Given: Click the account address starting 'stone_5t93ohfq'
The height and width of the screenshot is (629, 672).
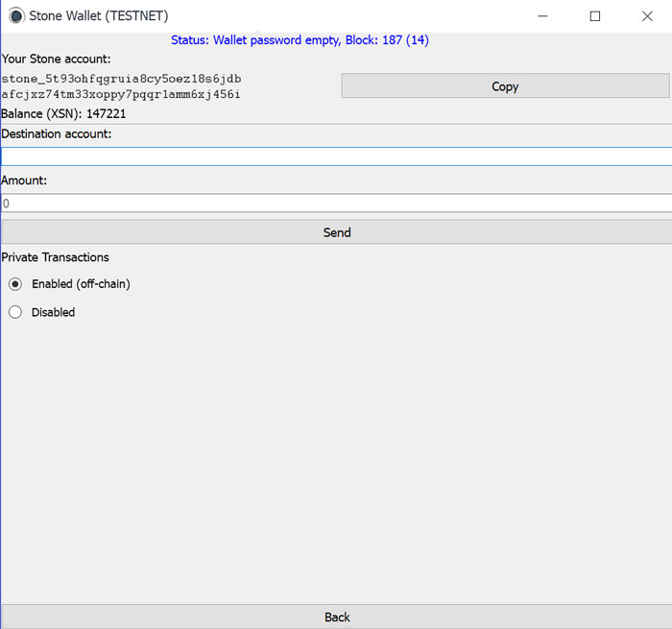Looking at the screenshot, I should pos(121,86).
